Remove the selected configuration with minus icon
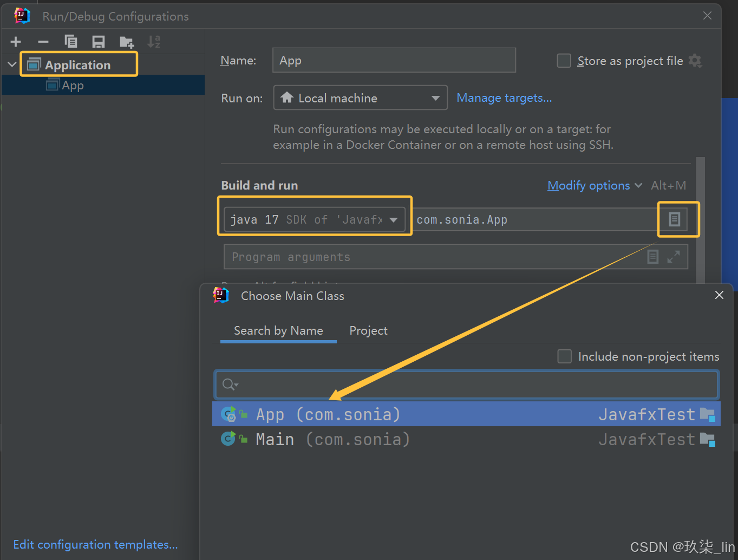This screenshot has width=738, height=560. [x=43, y=42]
